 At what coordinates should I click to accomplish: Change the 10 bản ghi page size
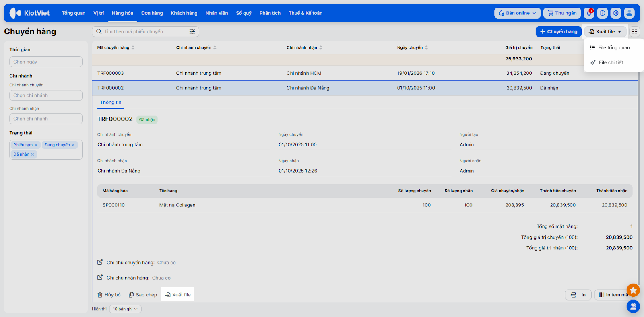point(125,309)
